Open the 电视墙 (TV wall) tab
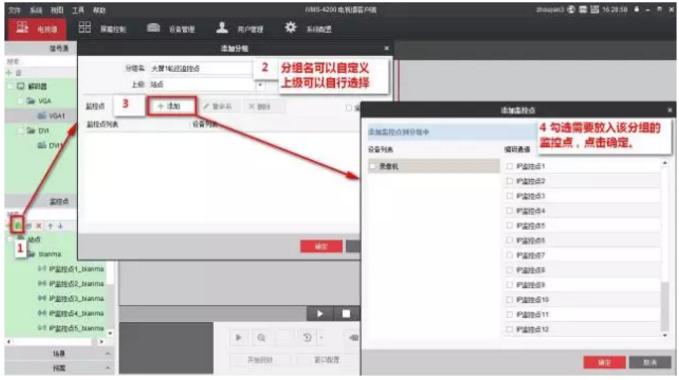The height and width of the screenshot is (380, 679). tap(36, 29)
